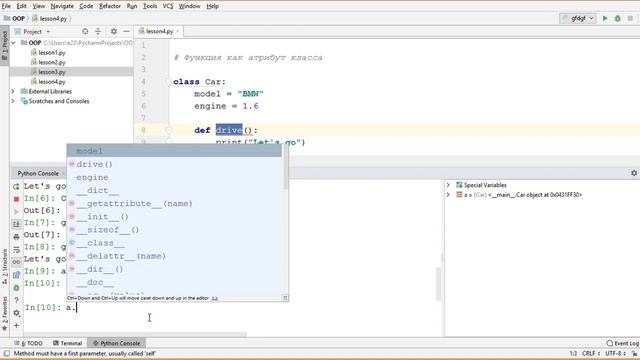
Task: Click the Browse Query History icon in console toolbar
Action: 16,275
